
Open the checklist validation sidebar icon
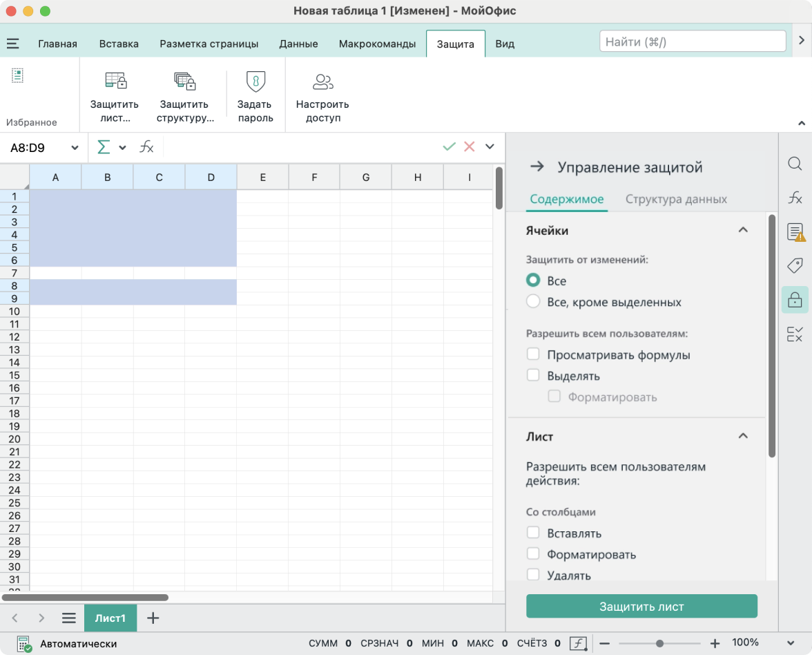point(795,334)
